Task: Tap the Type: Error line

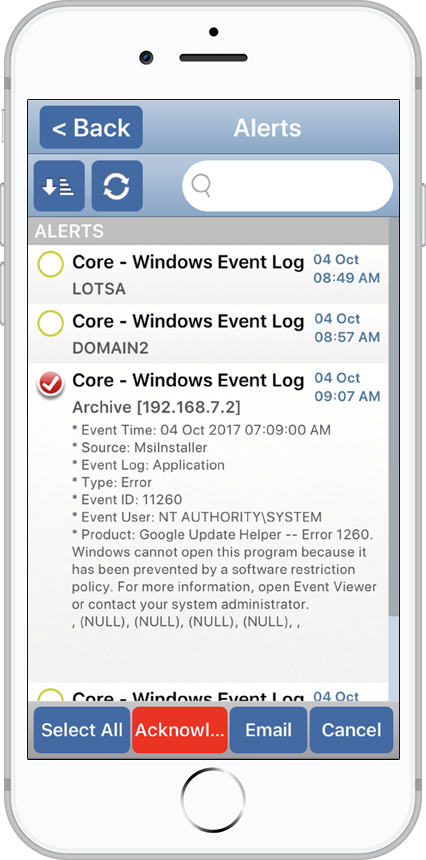Action: (x=112, y=482)
